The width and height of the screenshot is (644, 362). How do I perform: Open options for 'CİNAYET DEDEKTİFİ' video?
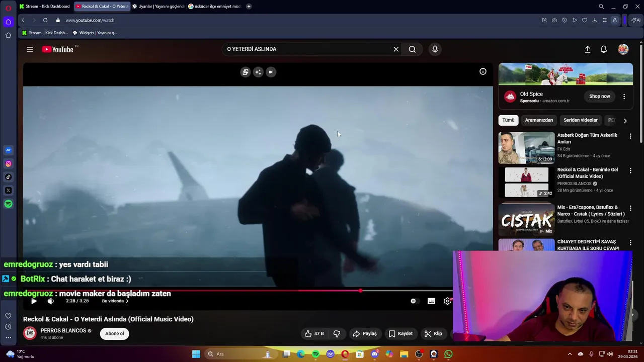click(x=630, y=243)
